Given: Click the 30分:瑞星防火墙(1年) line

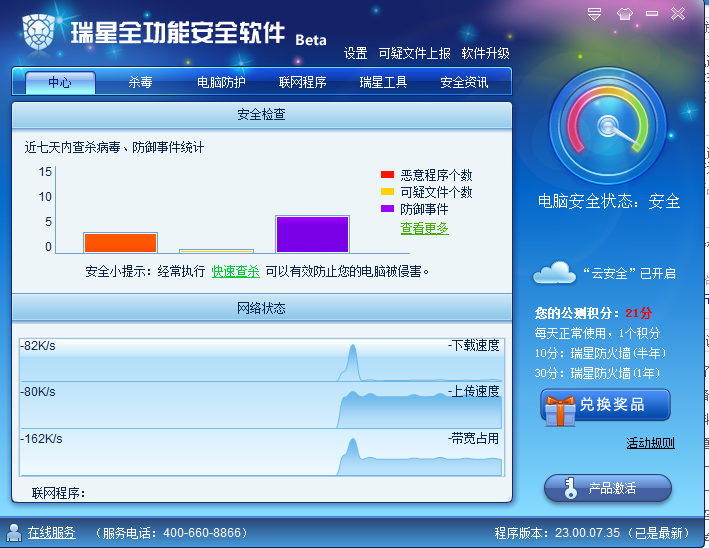Looking at the screenshot, I should pos(597,373).
